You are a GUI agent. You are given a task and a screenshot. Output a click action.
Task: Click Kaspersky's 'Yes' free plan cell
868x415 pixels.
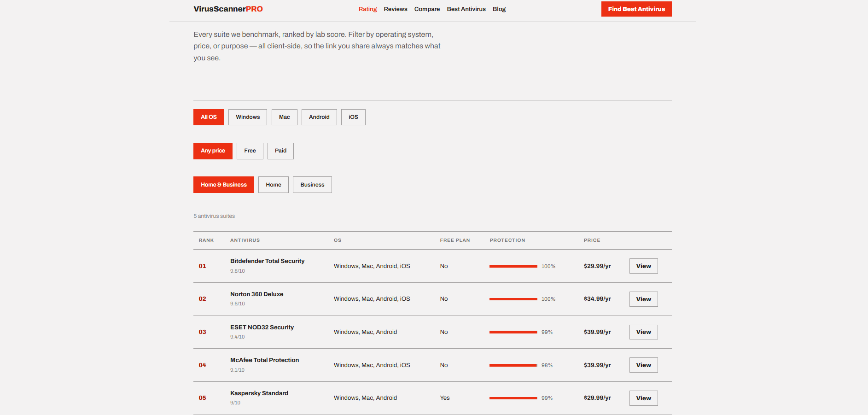click(x=444, y=398)
